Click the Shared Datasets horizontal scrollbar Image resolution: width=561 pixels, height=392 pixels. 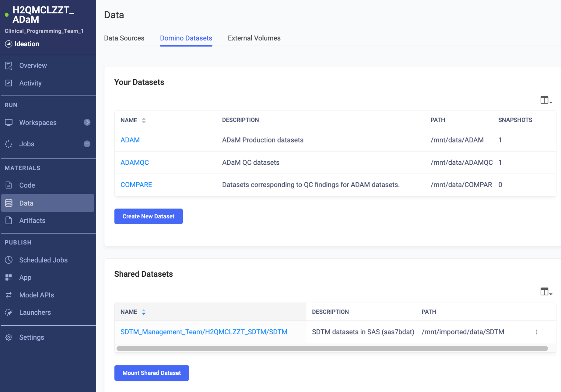point(332,348)
